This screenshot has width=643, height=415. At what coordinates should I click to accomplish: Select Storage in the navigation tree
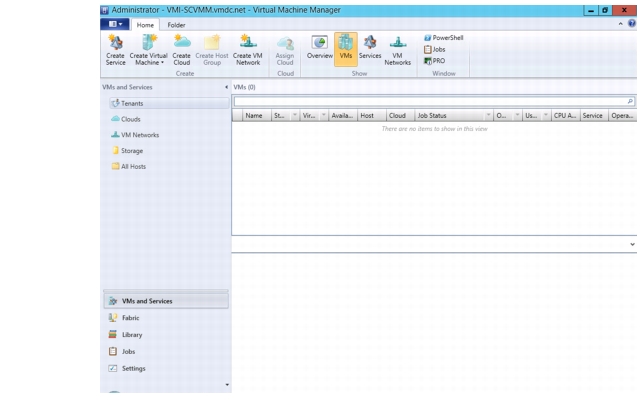(x=128, y=150)
